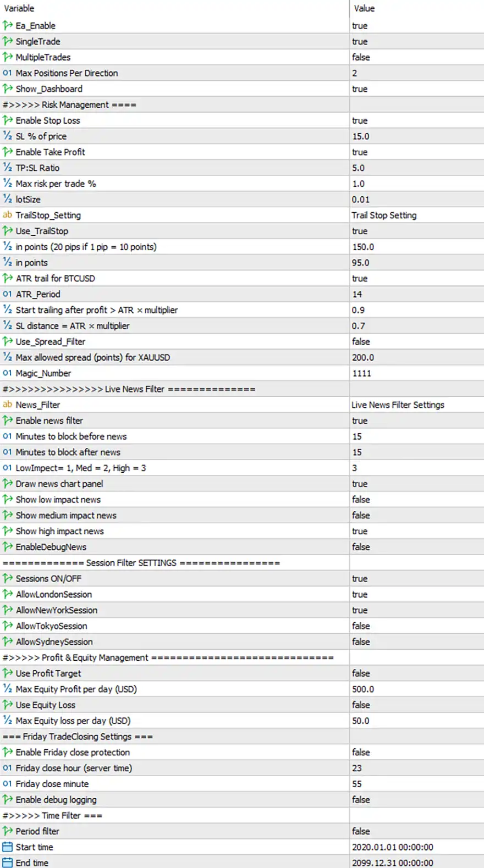
Task: Select the Enable debug logging row label
Action: (56, 800)
